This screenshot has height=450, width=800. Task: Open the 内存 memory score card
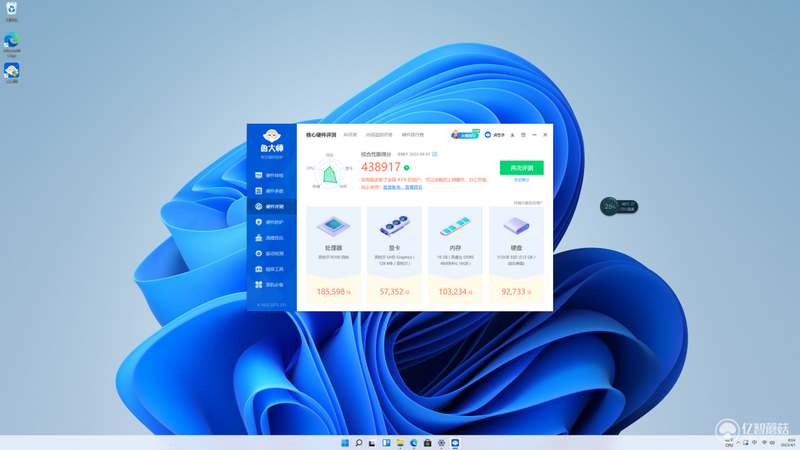pyautogui.click(x=455, y=255)
